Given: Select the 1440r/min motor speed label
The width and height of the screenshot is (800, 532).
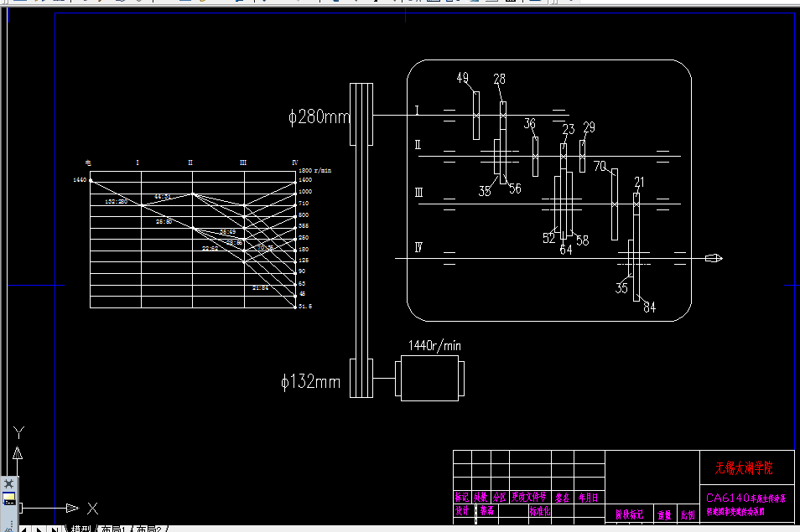Looking at the screenshot, I should coord(434,345).
